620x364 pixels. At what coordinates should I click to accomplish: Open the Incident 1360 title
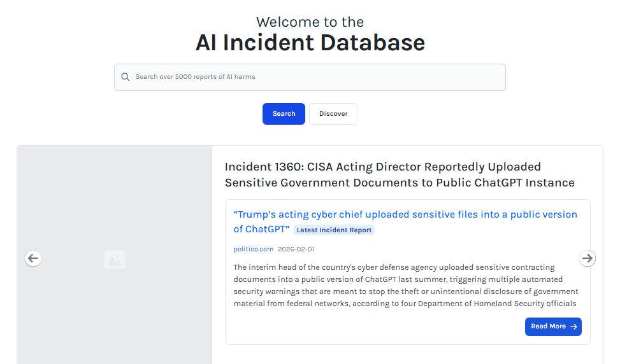pyautogui.click(x=382, y=167)
